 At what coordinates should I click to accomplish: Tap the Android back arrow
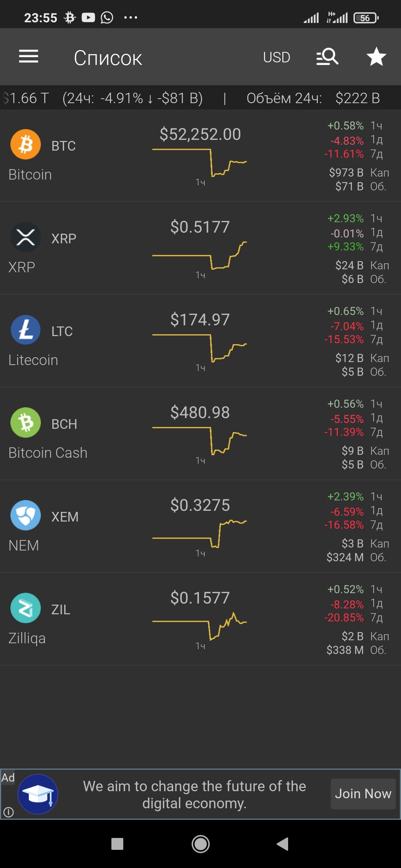[x=283, y=844]
